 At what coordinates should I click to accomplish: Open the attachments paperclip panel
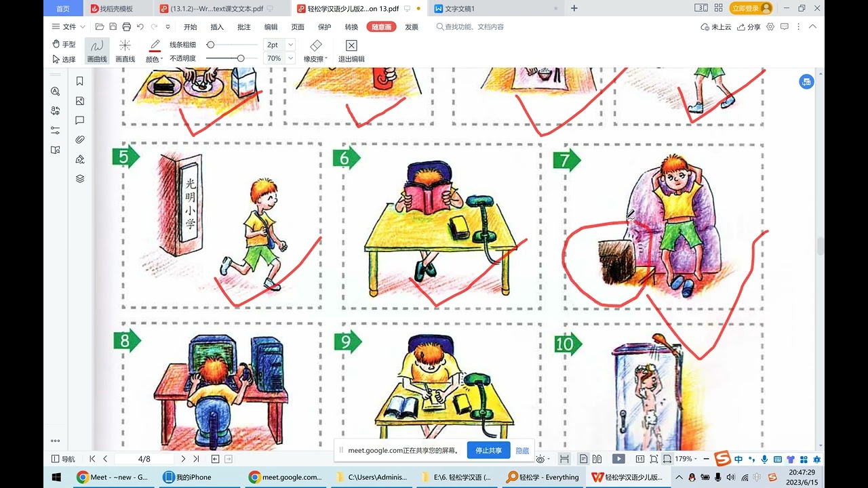[80, 140]
